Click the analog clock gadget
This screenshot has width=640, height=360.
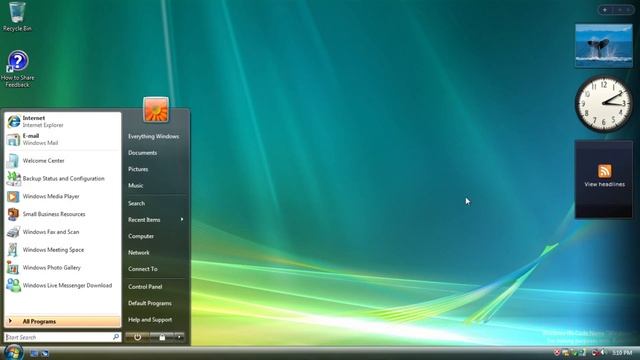pyautogui.click(x=604, y=104)
